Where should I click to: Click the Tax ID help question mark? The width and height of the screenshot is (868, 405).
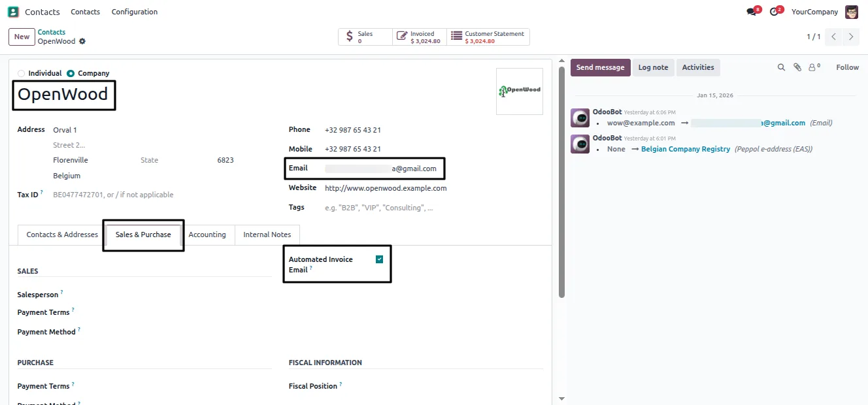[x=42, y=193]
